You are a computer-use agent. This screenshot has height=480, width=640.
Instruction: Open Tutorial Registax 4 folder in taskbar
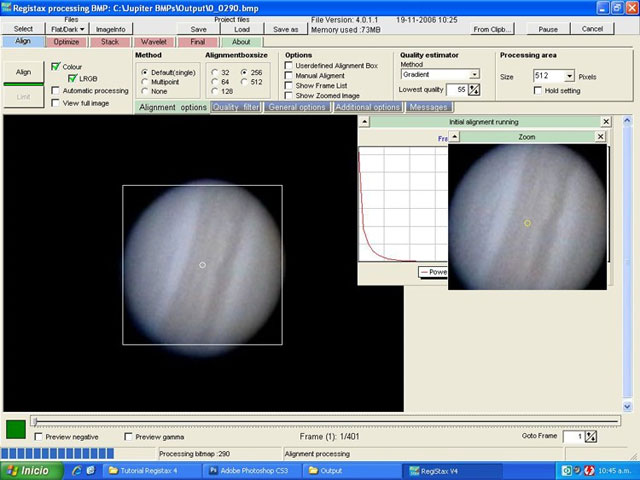tap(147, 470)
